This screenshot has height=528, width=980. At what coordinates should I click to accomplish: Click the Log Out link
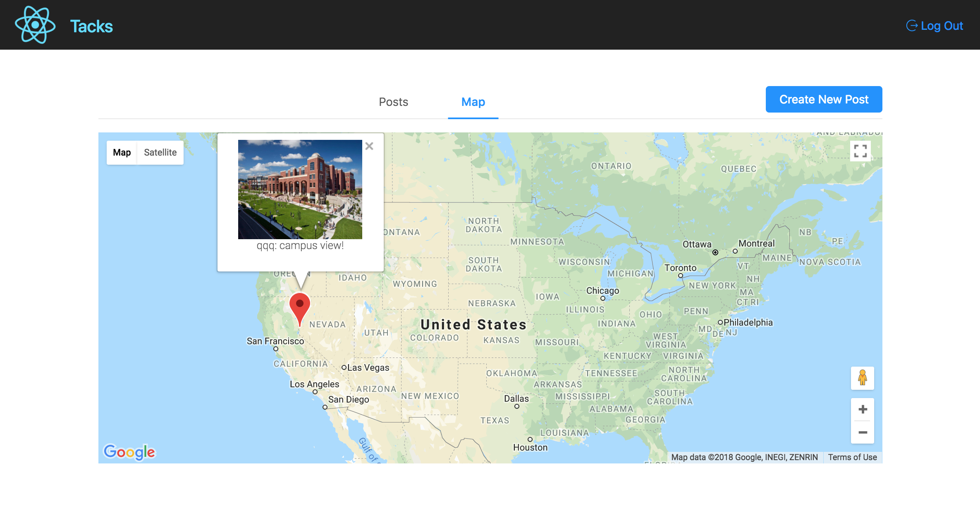tap(935, 26)
